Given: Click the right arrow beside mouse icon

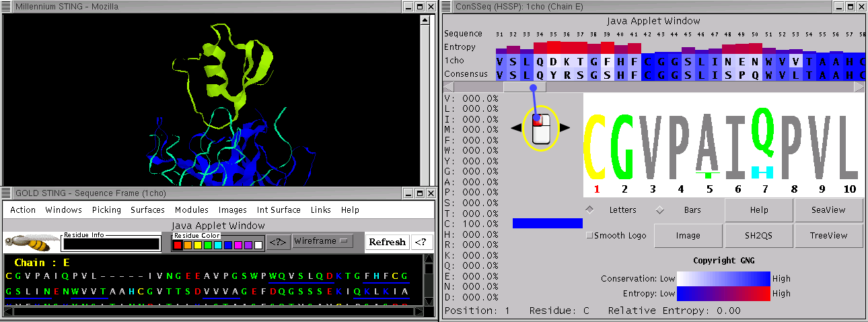Looking at the screenshot, I should (565, 127).
